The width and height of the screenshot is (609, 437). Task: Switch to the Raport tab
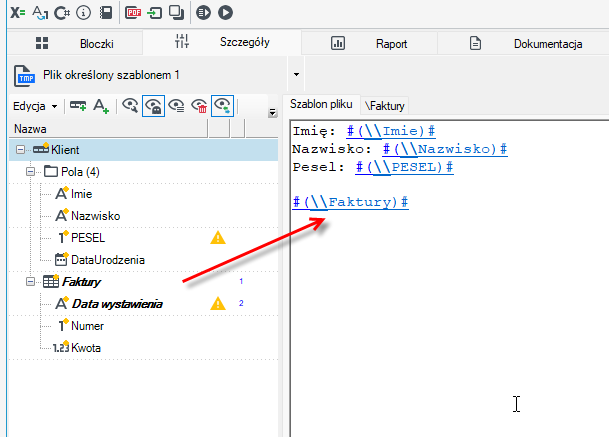[x=369, y=44]
